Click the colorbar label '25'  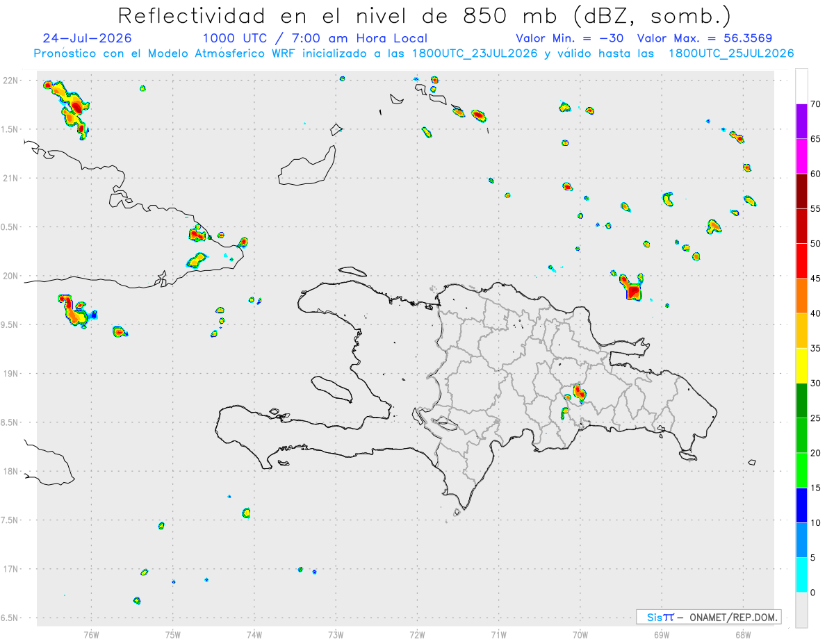(x=816, y=418)
